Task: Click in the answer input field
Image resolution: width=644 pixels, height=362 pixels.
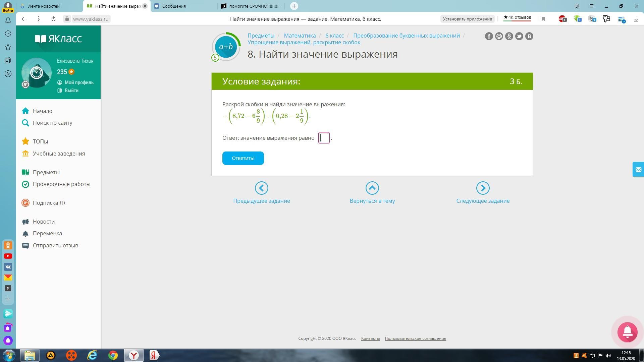Action: (324, 138)
